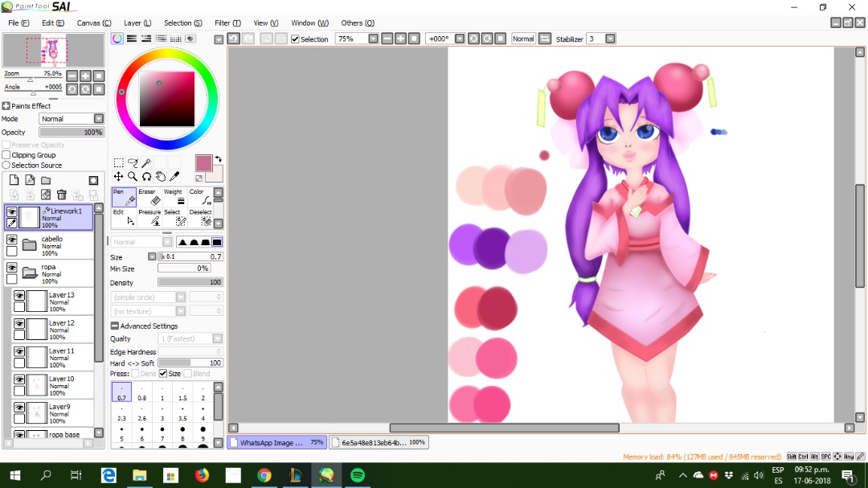Viewport: 868px width, 488px height.
Task: Select the Eyedropper tool
Action: point(174,176)
